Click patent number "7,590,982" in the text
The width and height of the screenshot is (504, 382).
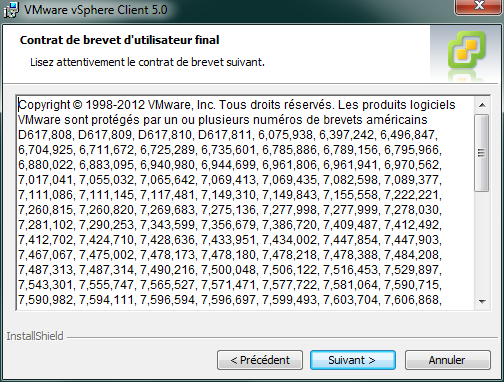45,300
